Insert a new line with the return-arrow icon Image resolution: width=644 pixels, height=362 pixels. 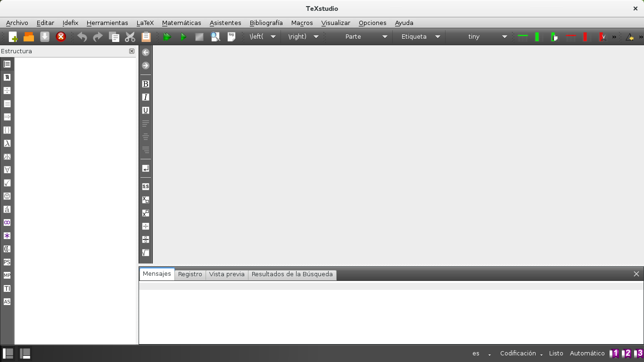pyautogui.click(x=146, y=168)
